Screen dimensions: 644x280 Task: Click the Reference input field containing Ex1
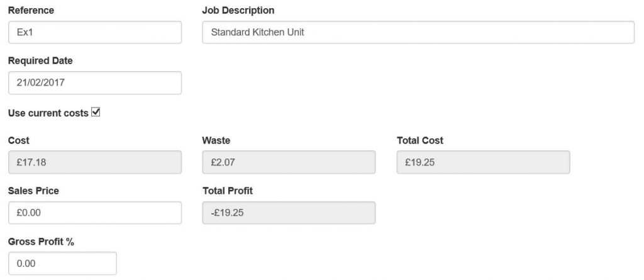[x=95, y=32]
